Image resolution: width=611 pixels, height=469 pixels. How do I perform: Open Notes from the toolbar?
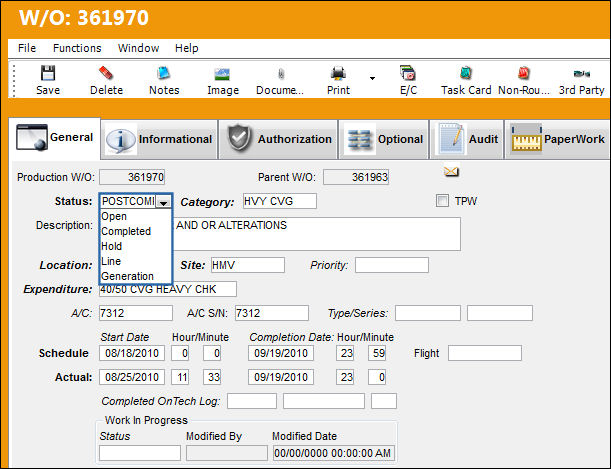coord(164,73)
